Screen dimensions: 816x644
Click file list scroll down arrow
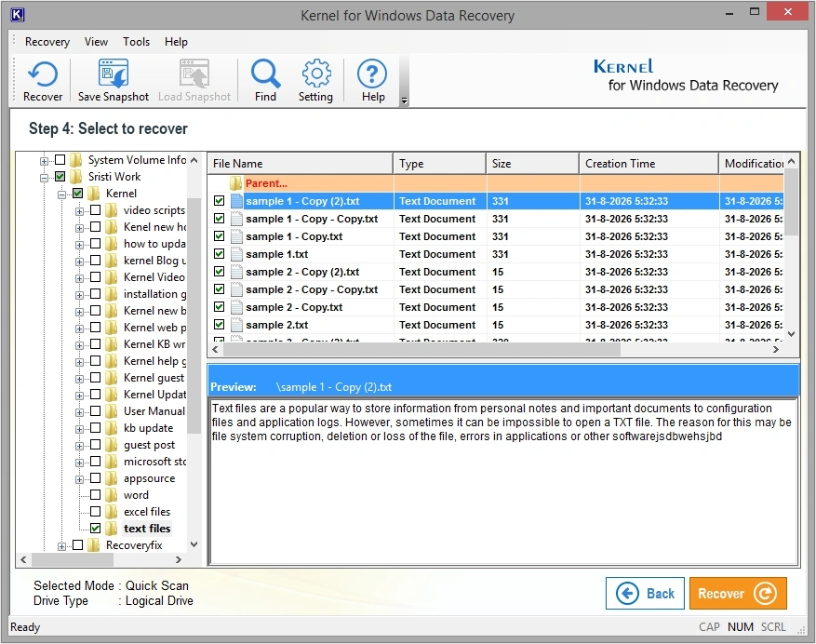click(x=791, y=334)
